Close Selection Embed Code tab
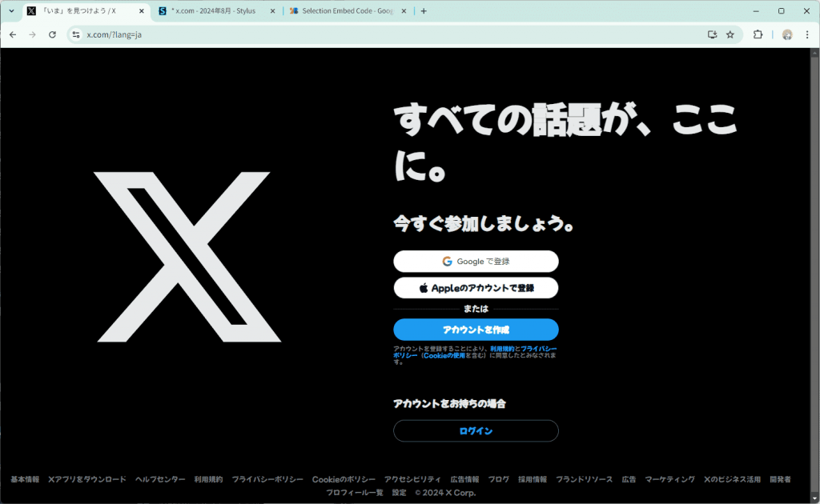Image resolution: width=820 pixels, height=504 pixels. point(404,11)
